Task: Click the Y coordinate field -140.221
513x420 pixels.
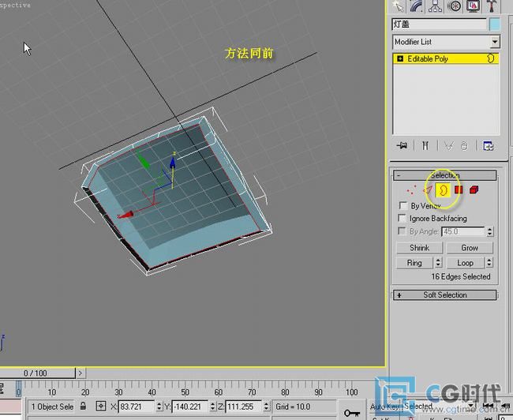Action: [x=189, y=407]
